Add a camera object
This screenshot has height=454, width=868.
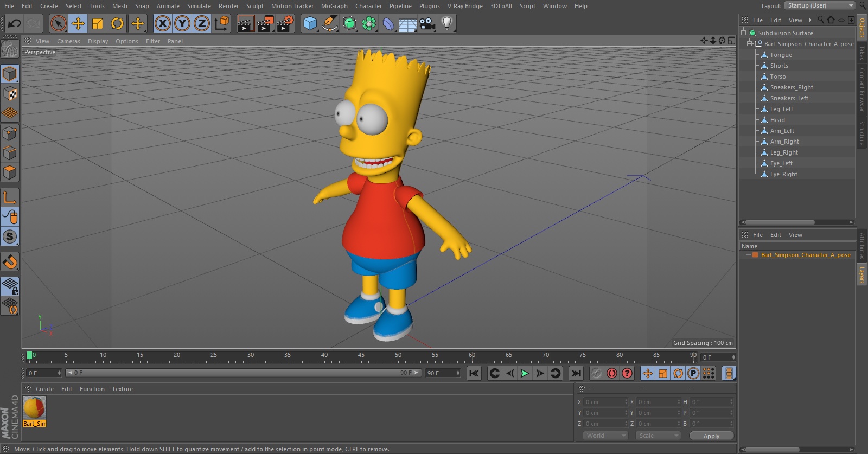pyautogui.click(x=427, y=23)
